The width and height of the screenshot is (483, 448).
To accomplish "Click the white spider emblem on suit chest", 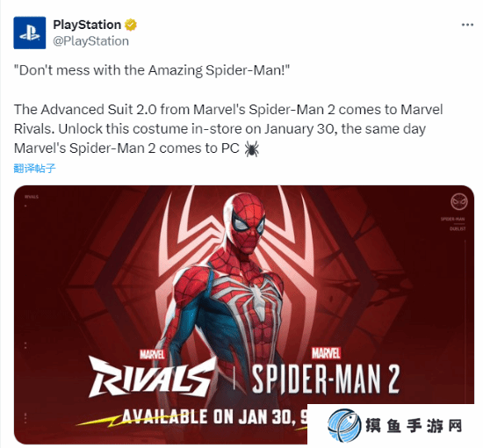I will (257, 295).
